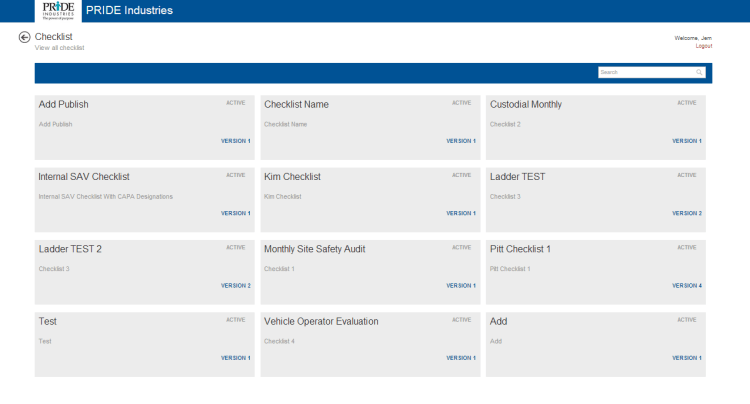Open the Vehicle Operator Evaluation checklist
The image size is (750, 404).
tap(321, 321)
